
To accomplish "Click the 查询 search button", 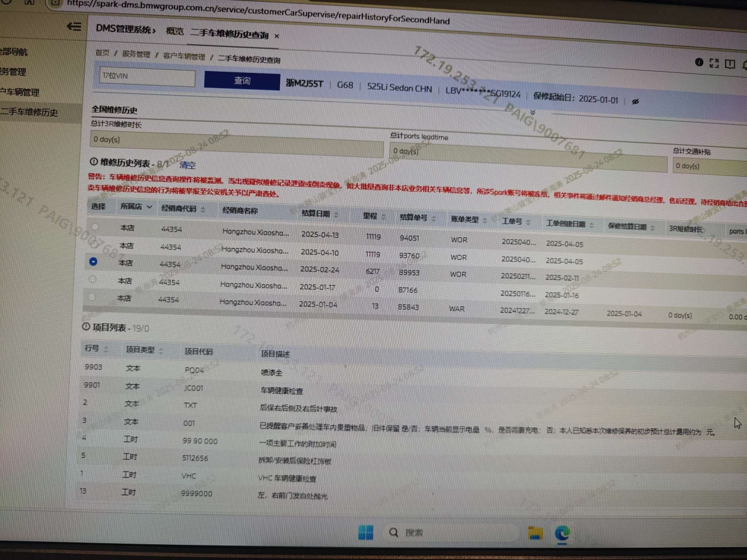I will tap(242, 80).
